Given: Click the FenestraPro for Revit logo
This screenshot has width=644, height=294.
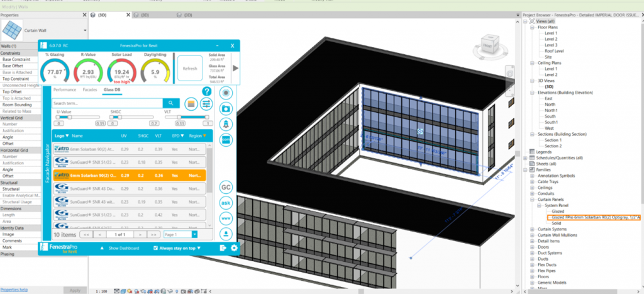Looking at the screenshot, I should (58, 249).
